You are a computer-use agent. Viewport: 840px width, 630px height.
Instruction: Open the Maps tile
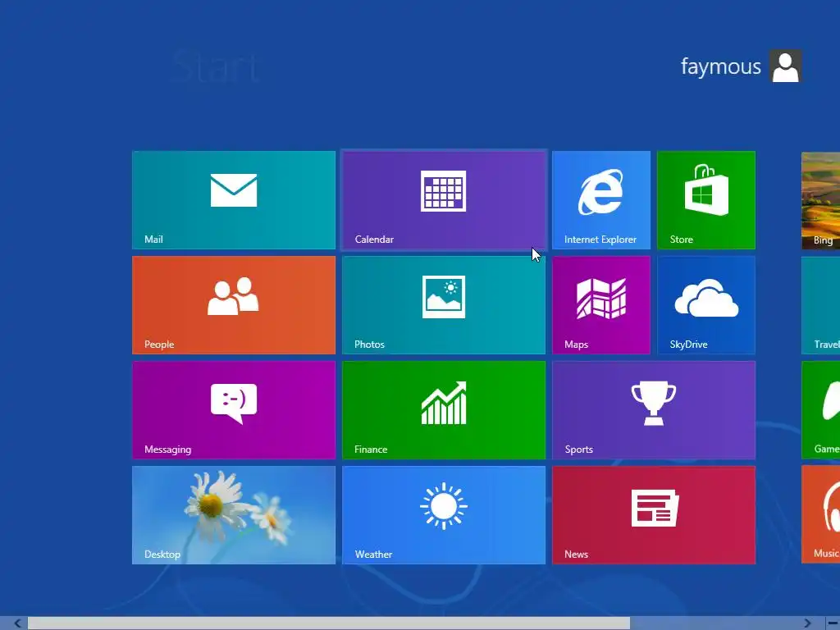pos(601,305)
